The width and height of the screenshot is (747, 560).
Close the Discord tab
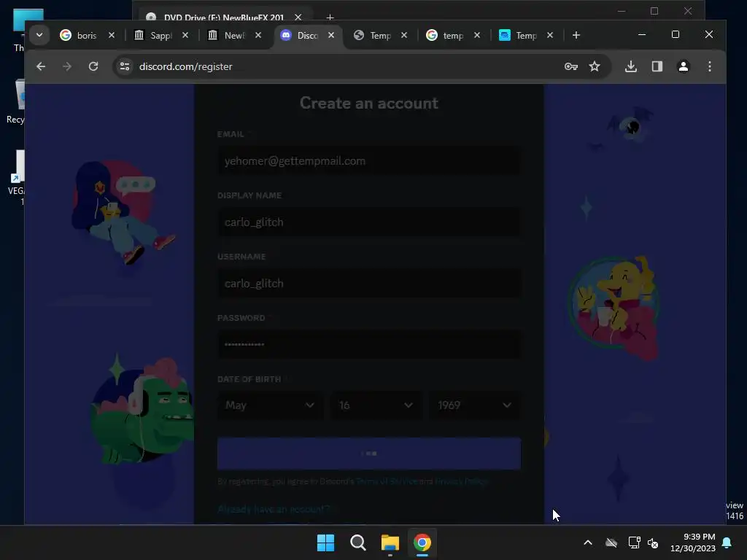click(x=331, y=35)
